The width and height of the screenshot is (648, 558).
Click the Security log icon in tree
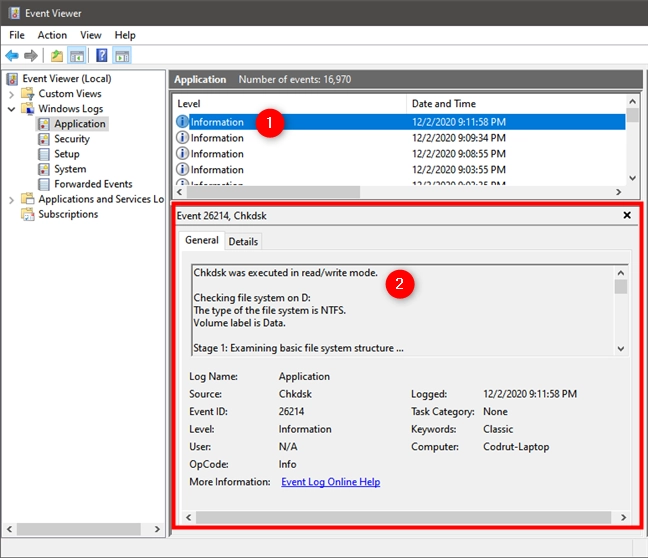coord(44,139)
